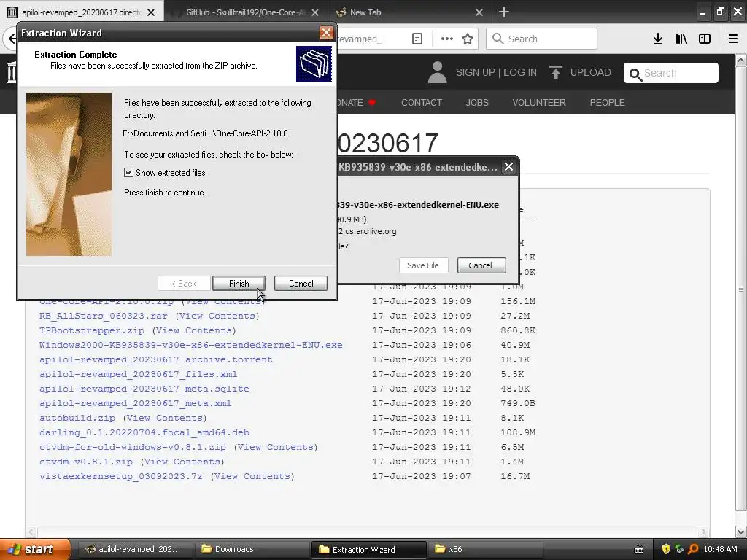Open apilol-revamped_20230617_files.xml link

[138, 374]
